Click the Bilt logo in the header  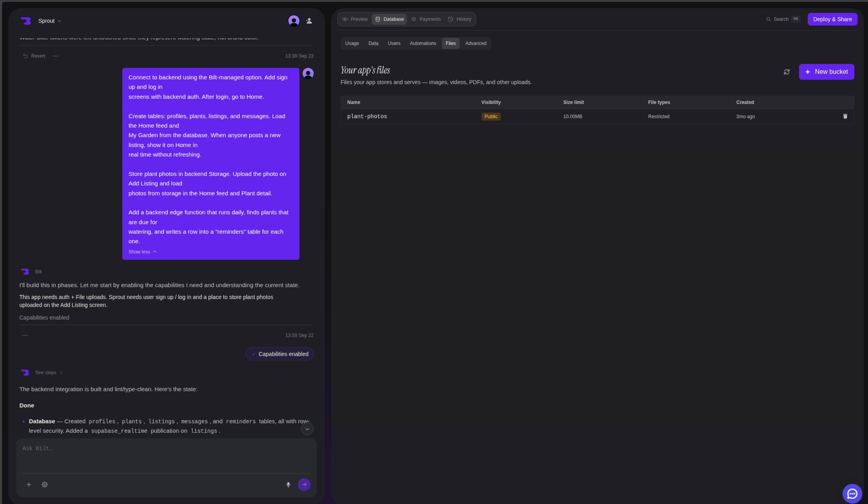[26, 21]
